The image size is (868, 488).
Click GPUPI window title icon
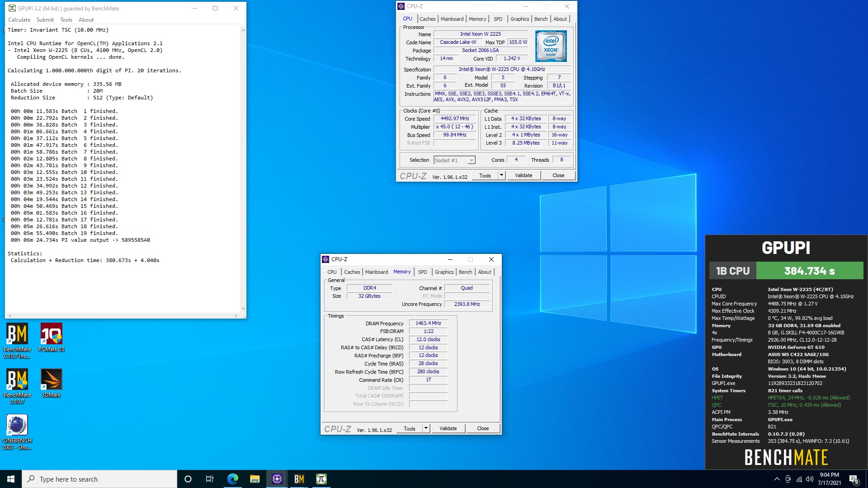[12, 8]
